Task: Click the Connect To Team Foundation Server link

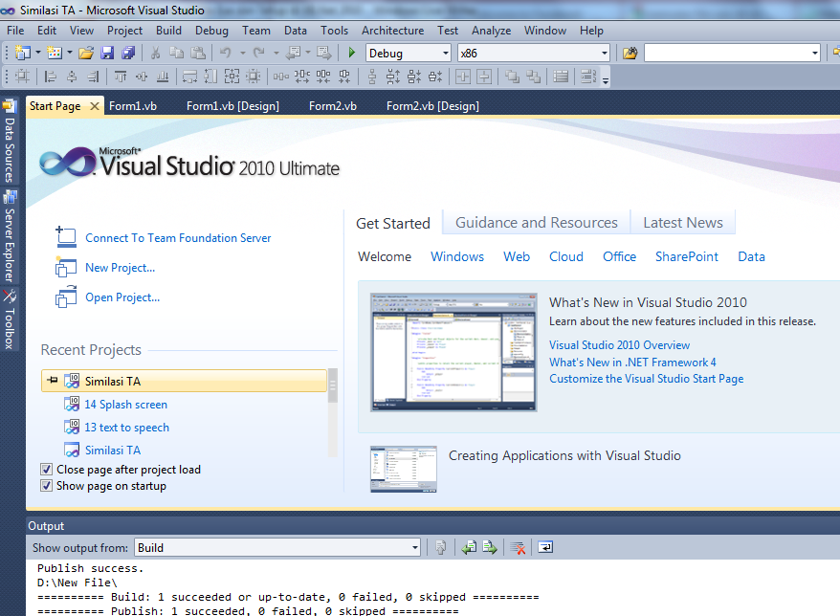Action: [x=178, y=238]
